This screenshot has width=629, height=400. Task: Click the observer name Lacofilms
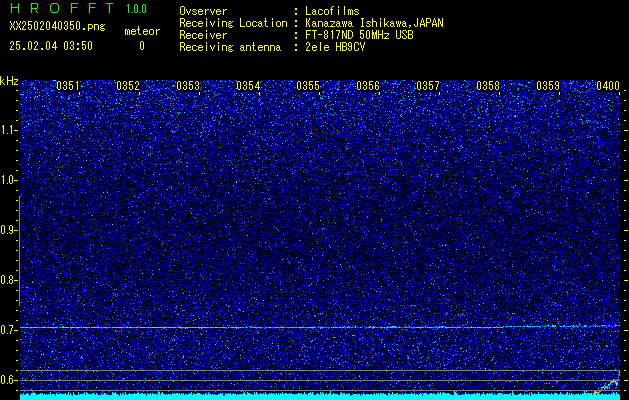click(332, 11)
